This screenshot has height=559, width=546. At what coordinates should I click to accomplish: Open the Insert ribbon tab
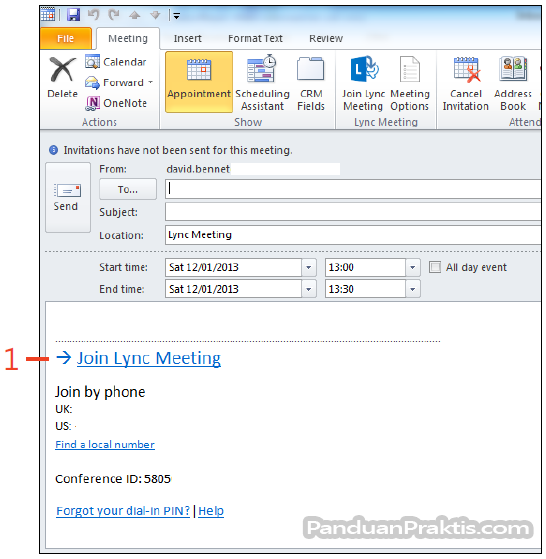point(187,39)
